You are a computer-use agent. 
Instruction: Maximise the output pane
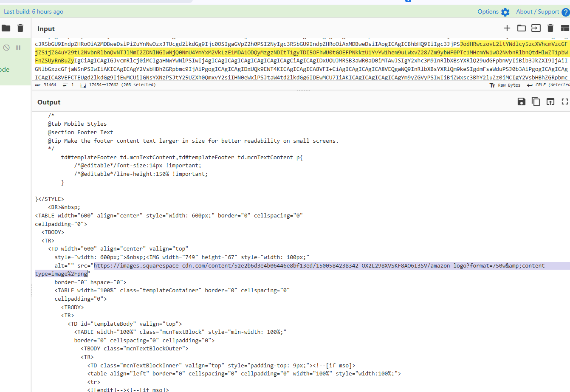point(564,102)
